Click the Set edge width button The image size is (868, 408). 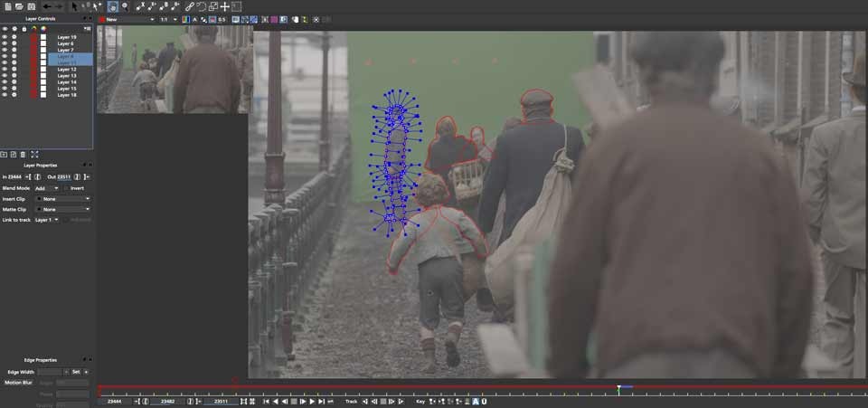76,372
